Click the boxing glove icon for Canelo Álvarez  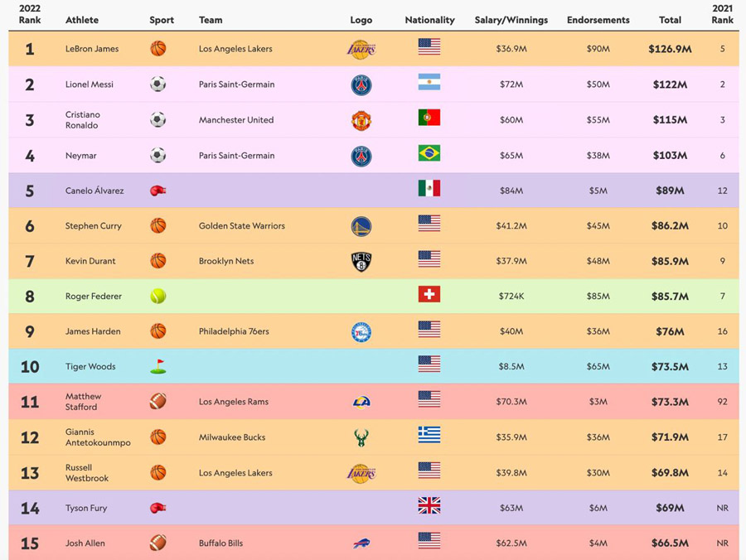click(x=158, y=191)
